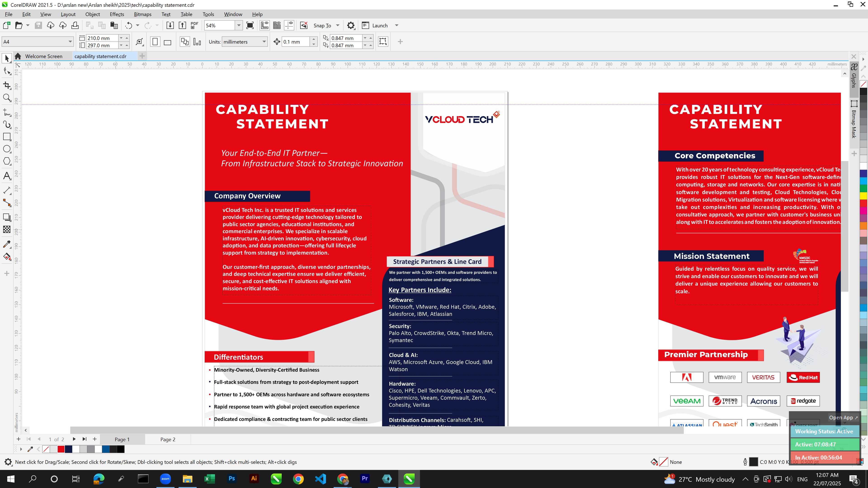Click the Full-Screen Preview icon
This screenshot has height=488, width=868.
pyautogui.click(x=250, y=25)
